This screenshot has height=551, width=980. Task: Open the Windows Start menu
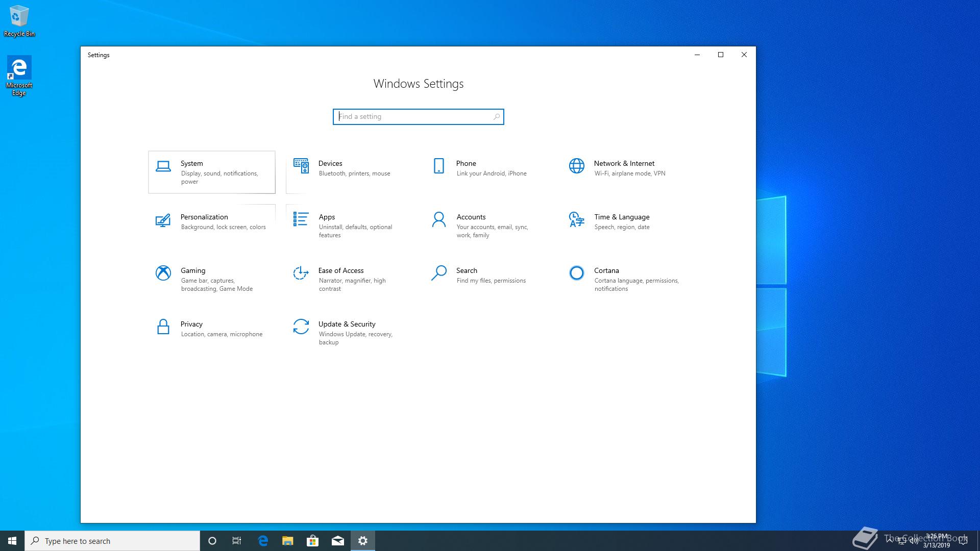(12, 541)
